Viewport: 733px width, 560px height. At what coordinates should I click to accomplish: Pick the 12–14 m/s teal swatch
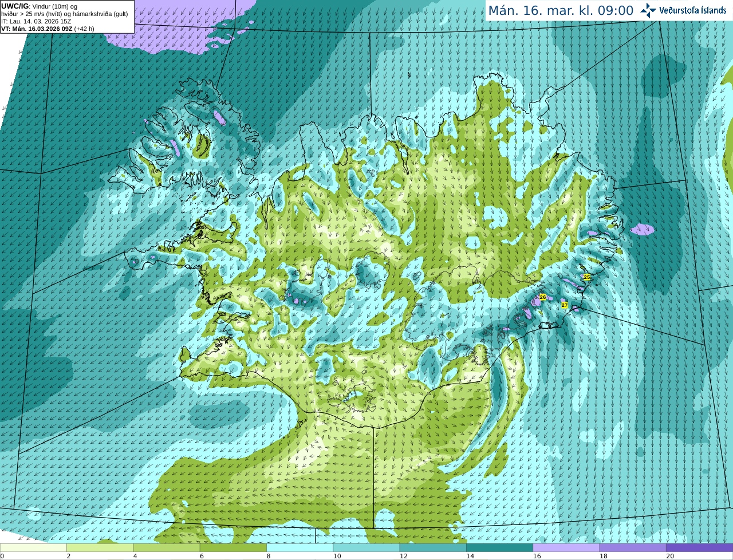(433, 547)
